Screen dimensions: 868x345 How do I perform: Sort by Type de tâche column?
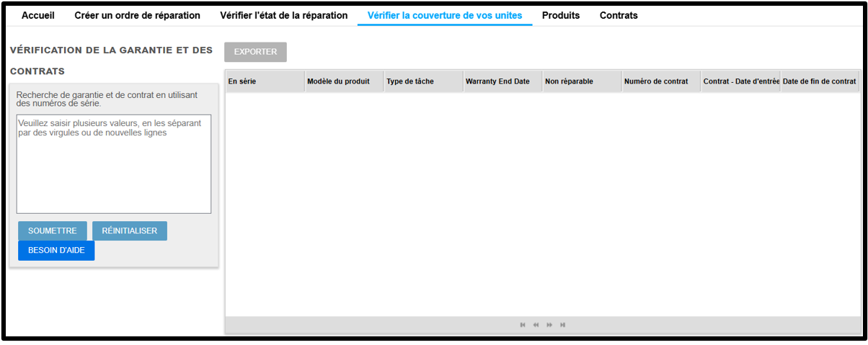[423, 81]
